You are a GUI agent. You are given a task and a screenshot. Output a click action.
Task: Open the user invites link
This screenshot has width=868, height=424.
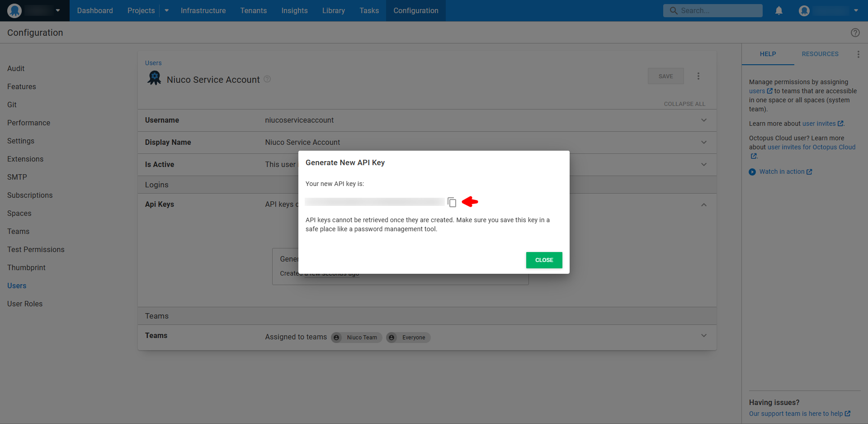tap(822, 124)
